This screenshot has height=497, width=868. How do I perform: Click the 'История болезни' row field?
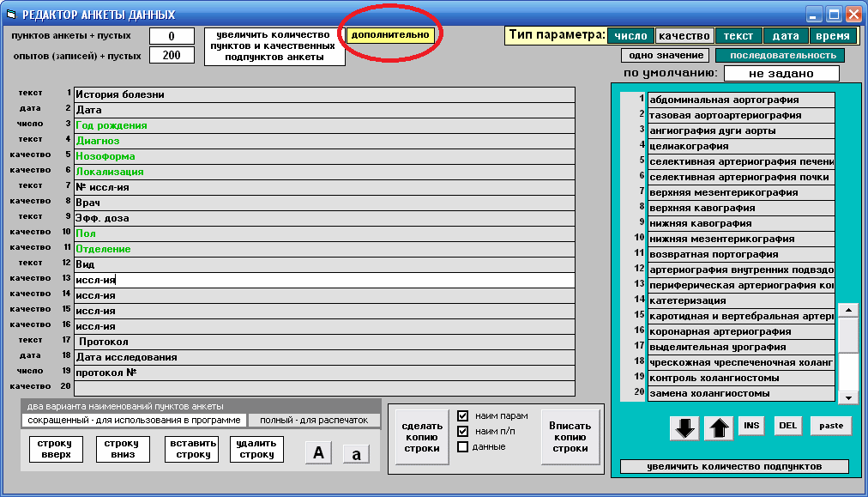(324, 94)
